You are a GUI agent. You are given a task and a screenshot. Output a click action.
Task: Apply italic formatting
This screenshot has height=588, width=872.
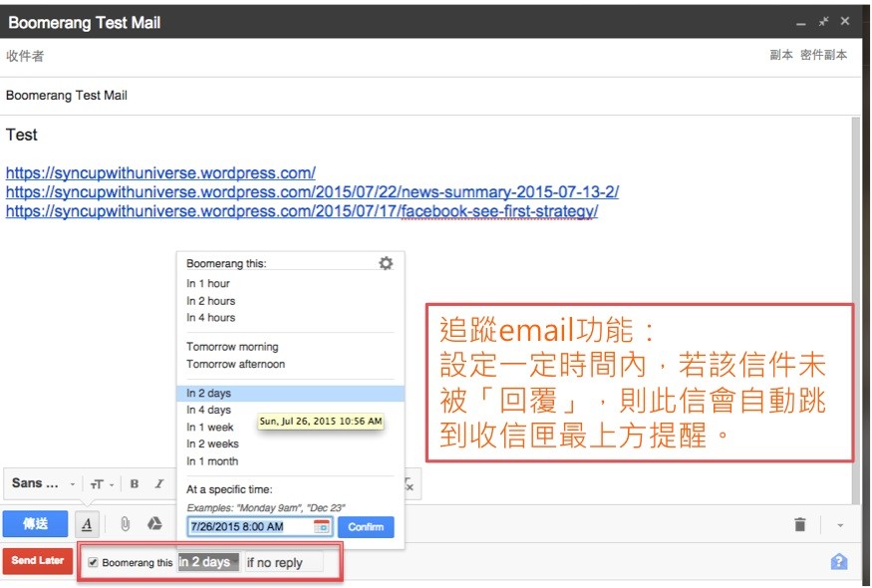pos(159,484)
